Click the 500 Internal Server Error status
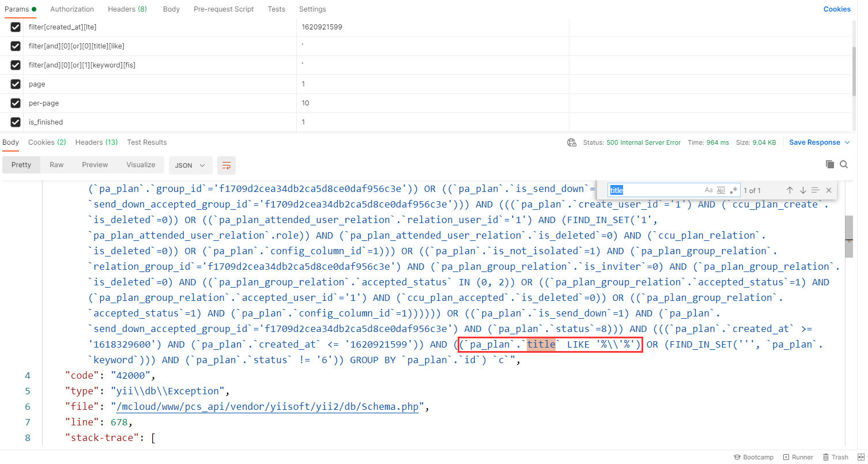Viewport: 868px width, 464px height. [x=643, y=142]
